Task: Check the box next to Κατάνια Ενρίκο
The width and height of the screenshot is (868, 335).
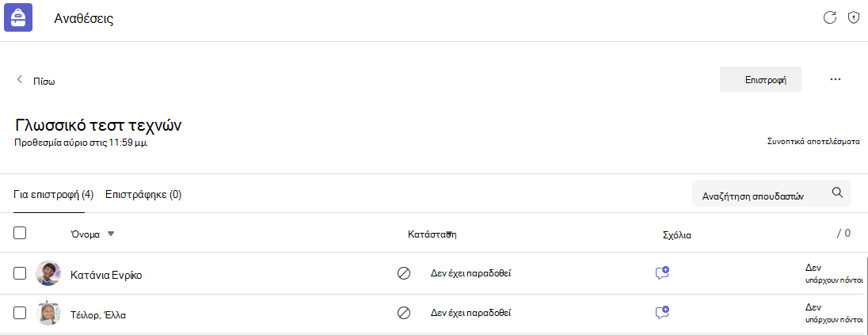Action: coord(20,273)
